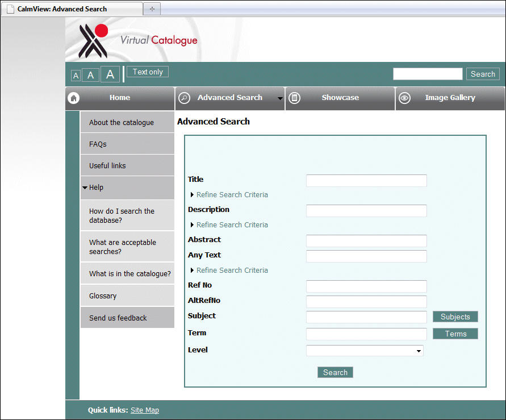Image resolution: width=506 pixels, height=420 pixels.
Task: Open the Advanced Search dropdown arrow
Action: (x=280, y=98)
